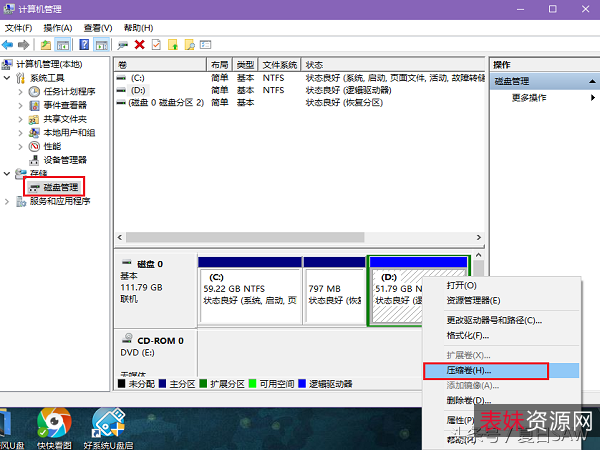Click the Back arrow toolbar icon
600x450 pixels.
pos(7,45)
